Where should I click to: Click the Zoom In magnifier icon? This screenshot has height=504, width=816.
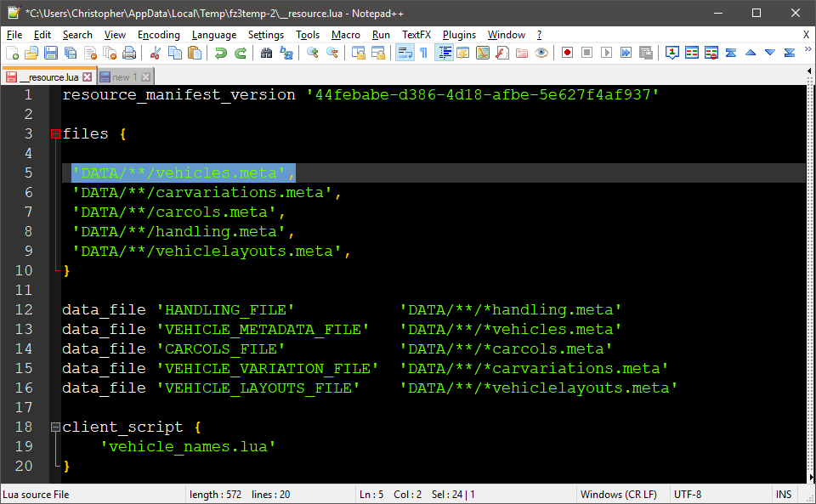click(x=312, y=53)
